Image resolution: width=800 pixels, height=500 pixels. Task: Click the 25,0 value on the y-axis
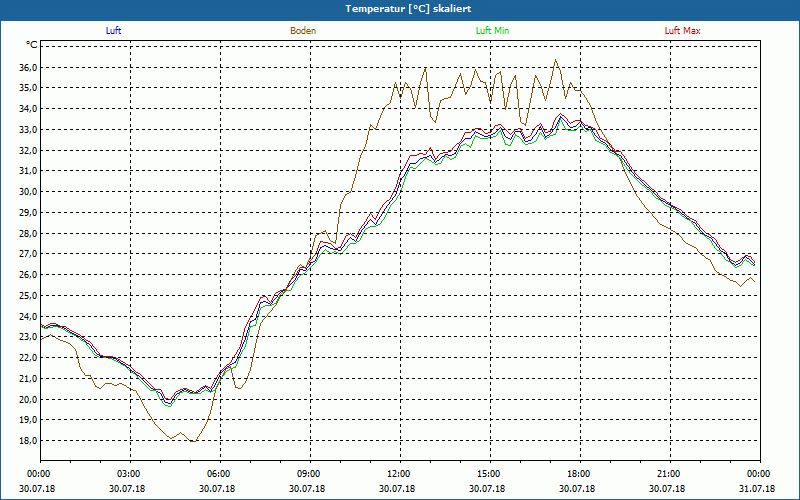pos(29,295)
